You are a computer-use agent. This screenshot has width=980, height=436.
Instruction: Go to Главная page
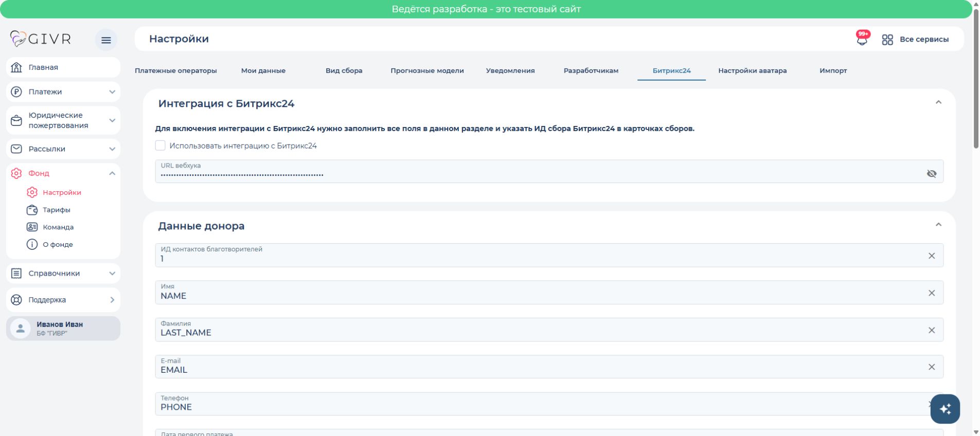point(63,67)
